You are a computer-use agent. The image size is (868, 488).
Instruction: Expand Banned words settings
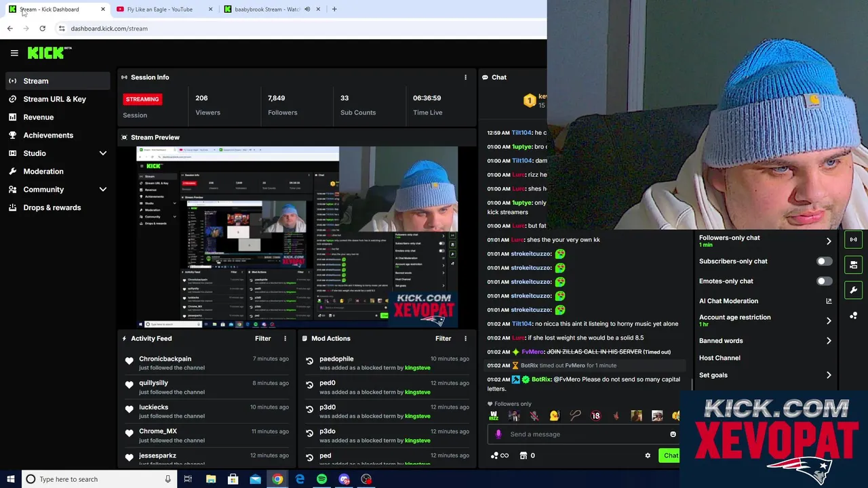pos(829,341)
